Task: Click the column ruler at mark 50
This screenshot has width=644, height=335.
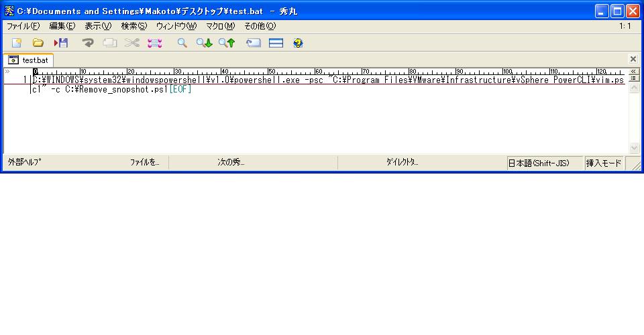Action: (272, 72)
